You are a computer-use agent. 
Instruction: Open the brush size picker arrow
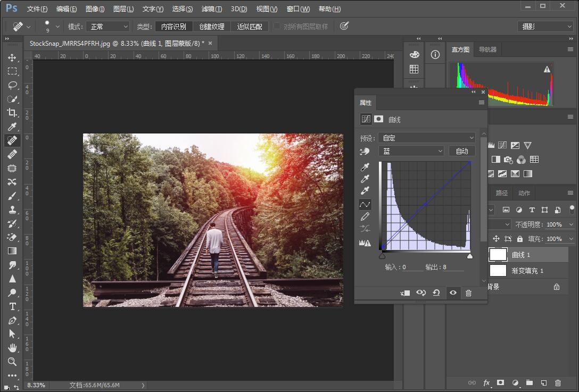coord(57,27)
